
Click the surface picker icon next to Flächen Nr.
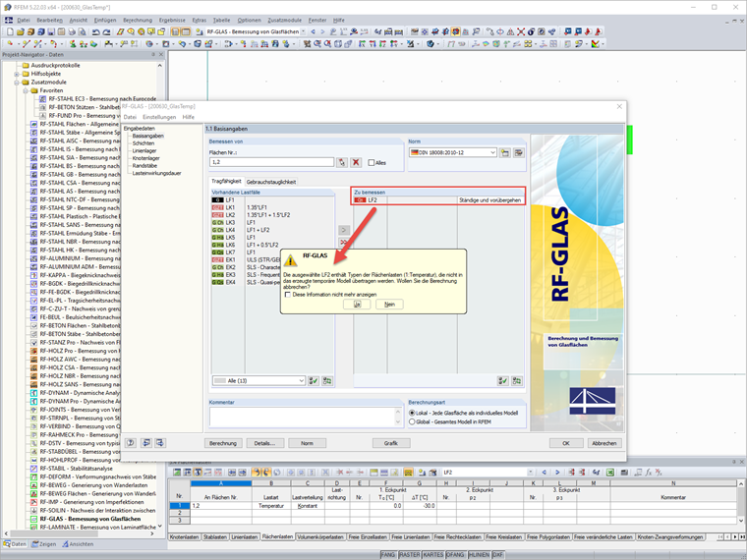(x=342, y=162)
